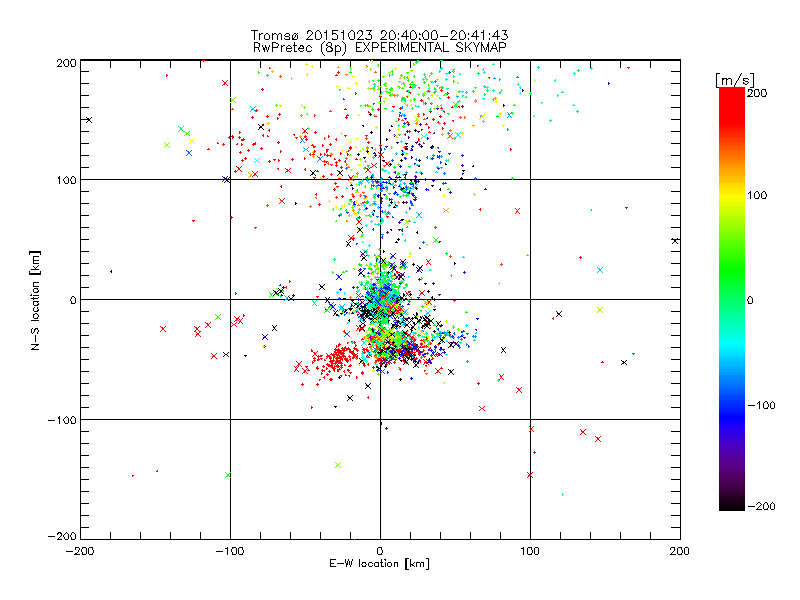Screen dimensions: 800x600
Task: Click the '200' label beside the color bar
Action: click(x=757, y=93)
